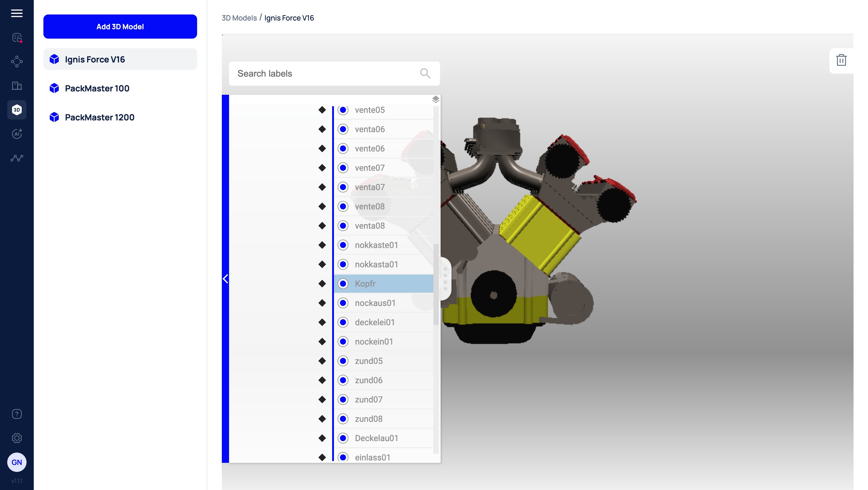Open the analytics graph sidebar icon
This screenshot has width=868, height=490.
[17, 158]
